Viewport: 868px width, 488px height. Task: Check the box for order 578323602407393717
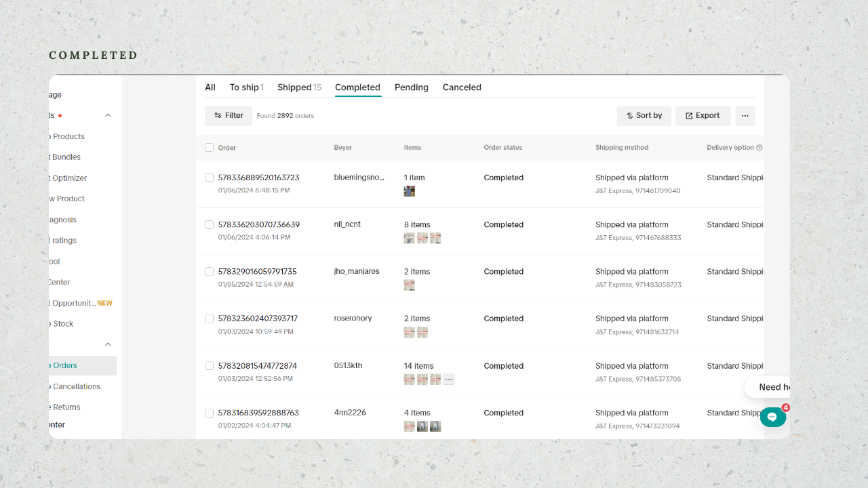[x=209, y=319]
